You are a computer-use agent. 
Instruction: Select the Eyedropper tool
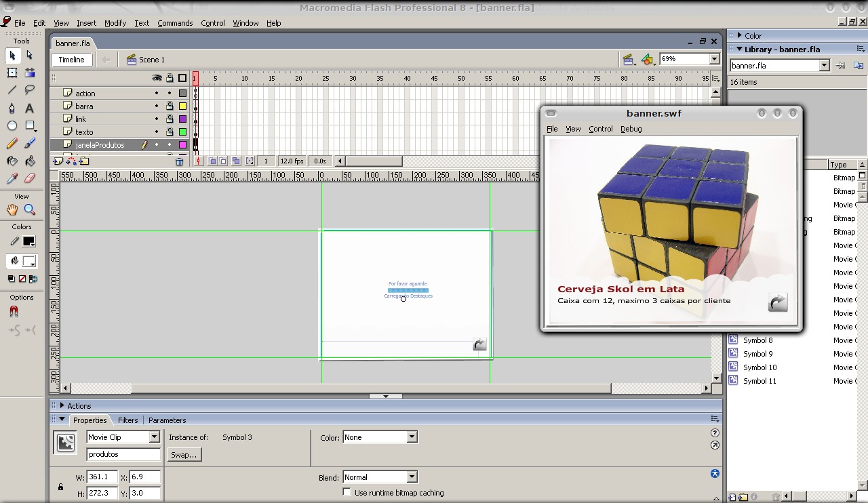click(x=12, y=178)
